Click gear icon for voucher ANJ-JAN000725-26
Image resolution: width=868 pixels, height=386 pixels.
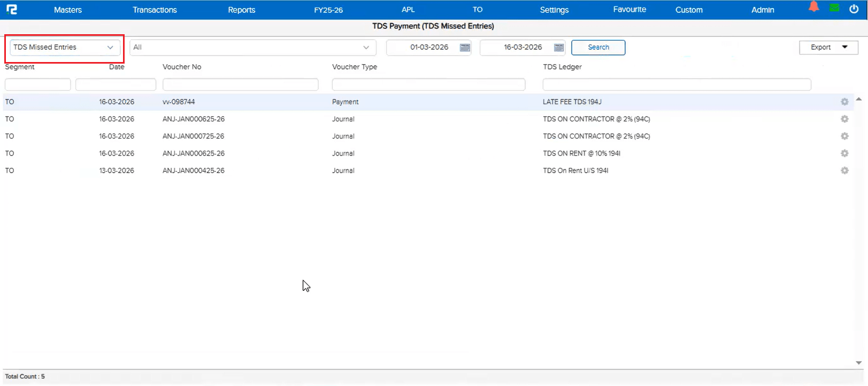pos(844,136)
